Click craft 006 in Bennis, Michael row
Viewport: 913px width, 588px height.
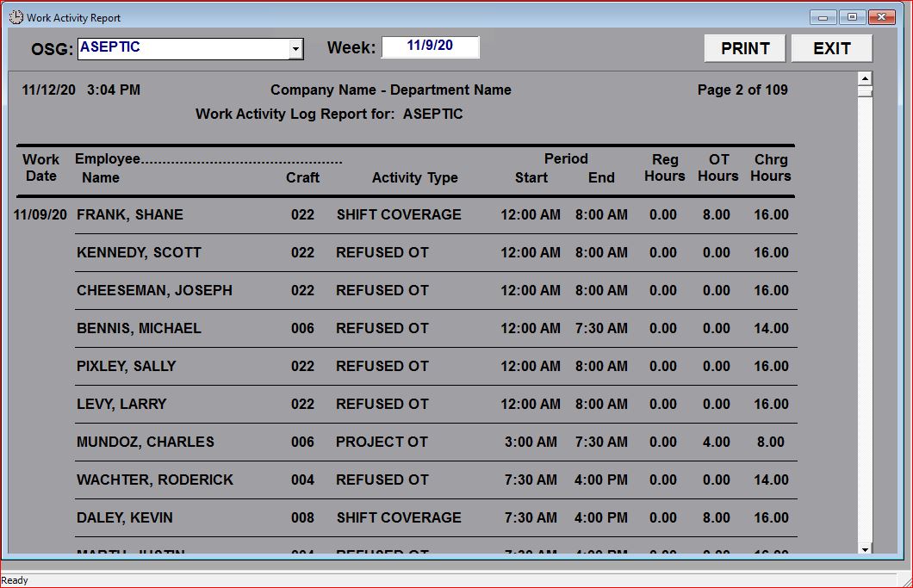[x=303, y=328]
